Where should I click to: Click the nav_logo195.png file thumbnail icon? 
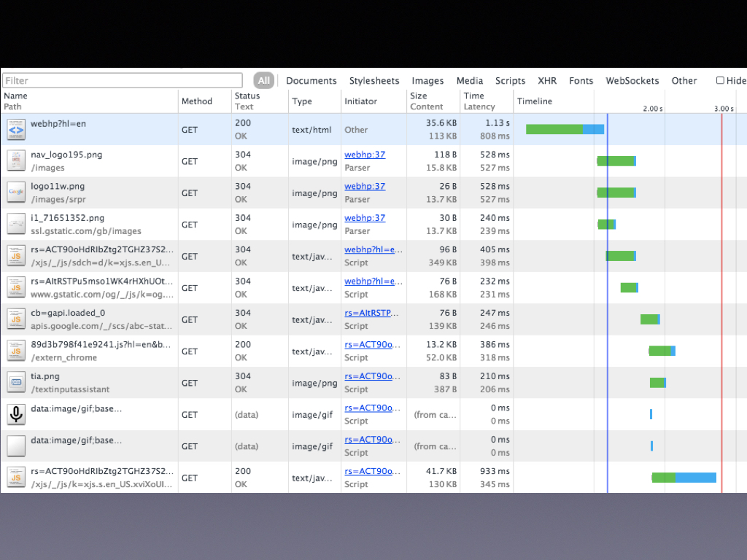(16, 161)
